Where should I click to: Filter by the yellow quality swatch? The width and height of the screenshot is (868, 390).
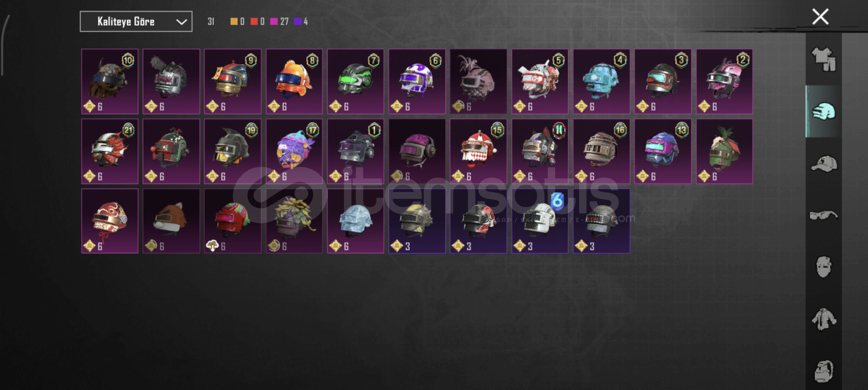(234, 22)
